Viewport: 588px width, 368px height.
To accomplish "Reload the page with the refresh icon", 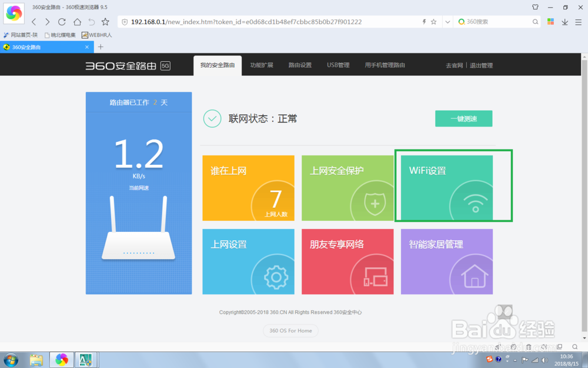I will pos(62,22).
